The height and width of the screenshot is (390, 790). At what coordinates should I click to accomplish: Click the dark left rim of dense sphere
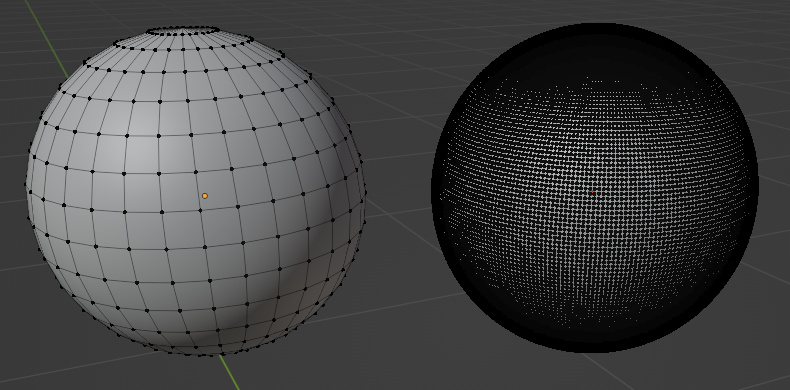(x=439, y=191)
